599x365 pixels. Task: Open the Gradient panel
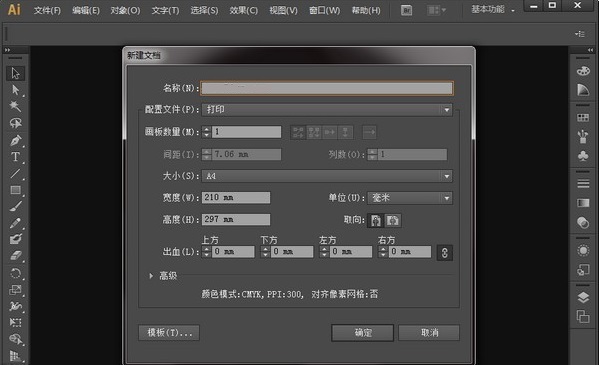pos(583,203)
